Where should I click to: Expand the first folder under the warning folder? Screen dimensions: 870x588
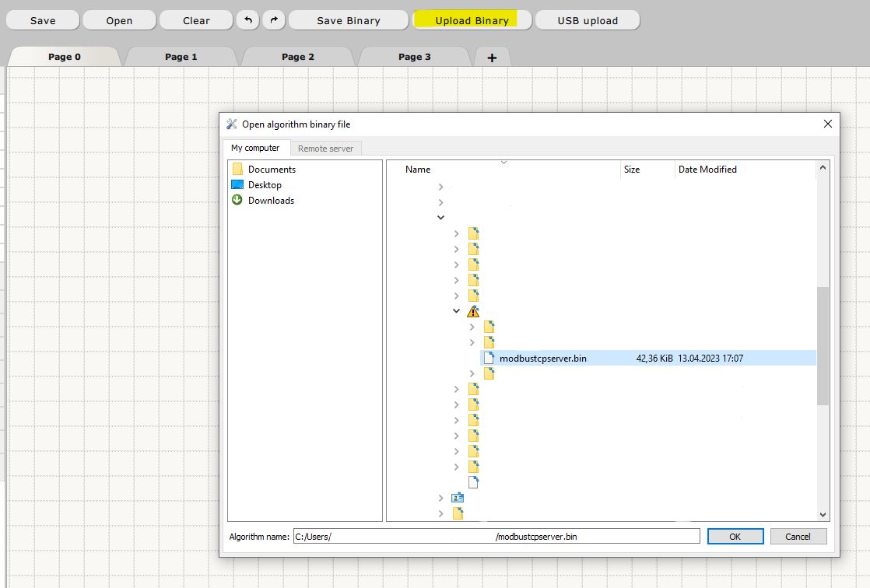472,327
